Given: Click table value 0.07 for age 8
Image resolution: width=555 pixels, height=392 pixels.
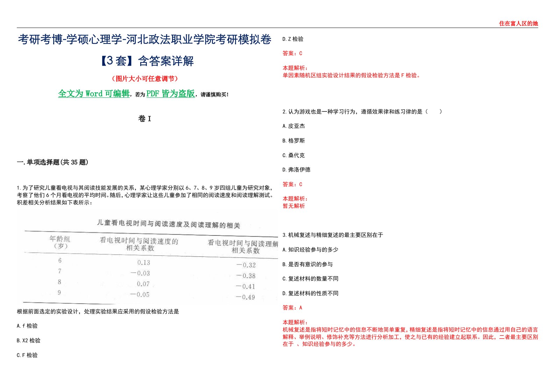Looking at the screenshot, I should [143, 284].
